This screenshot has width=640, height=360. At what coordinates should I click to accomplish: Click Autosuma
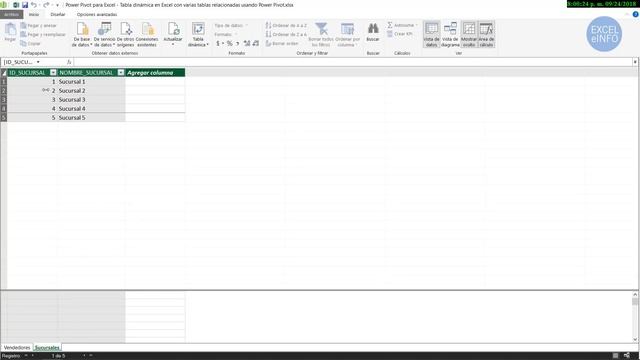(x=402, y=25)
